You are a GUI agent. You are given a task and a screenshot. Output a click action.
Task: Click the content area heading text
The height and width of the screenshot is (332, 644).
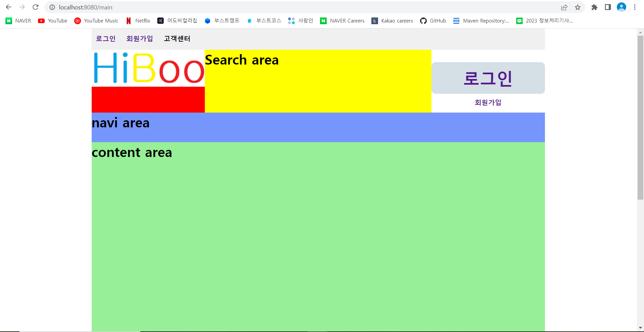click(132, 153)
